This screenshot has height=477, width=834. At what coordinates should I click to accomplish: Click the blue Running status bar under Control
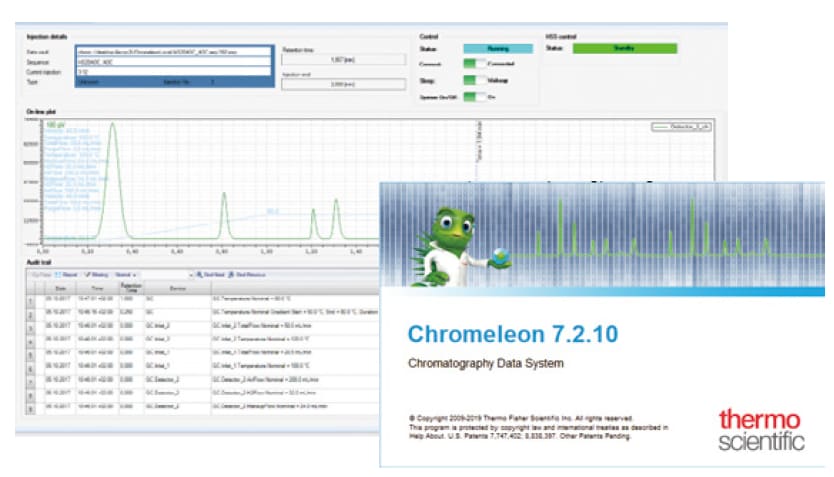click(498, 48)
